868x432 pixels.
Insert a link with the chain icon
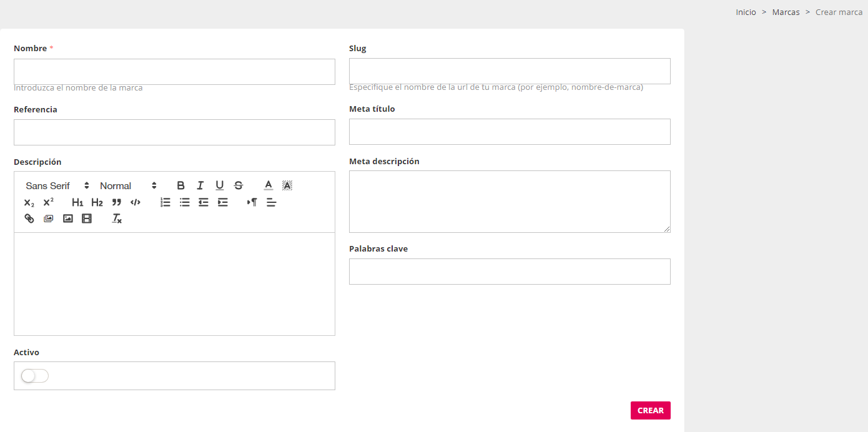click(x=29, y=218)
